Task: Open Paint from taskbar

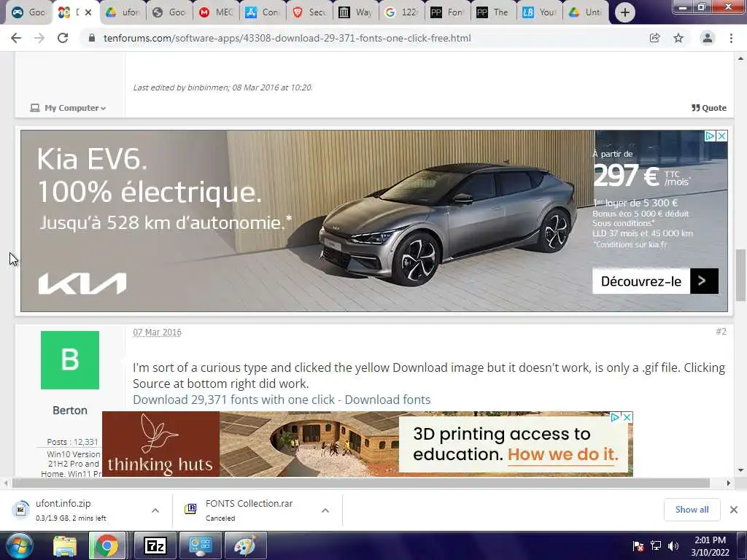Action: [x=244, y=546]
